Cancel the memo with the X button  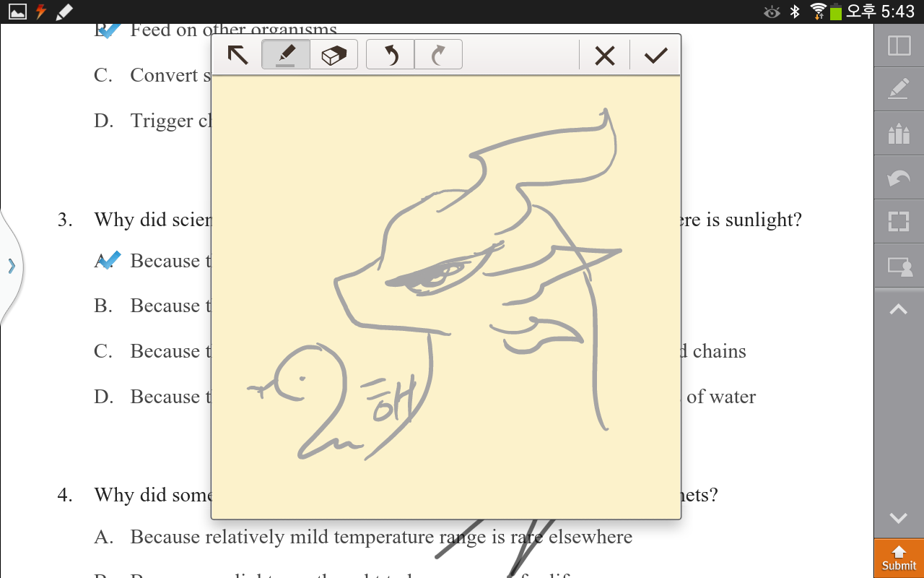604,56
